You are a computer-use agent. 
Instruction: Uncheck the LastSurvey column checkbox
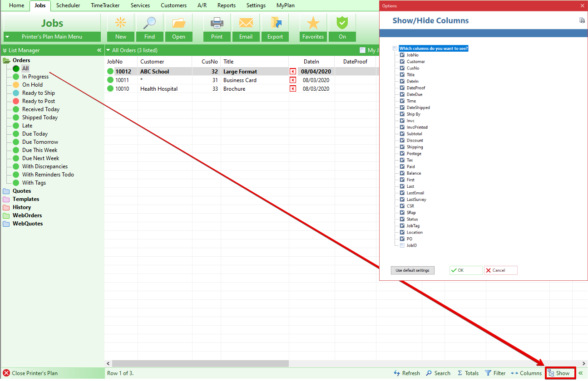pyautogui.click(x=402, y=200)
